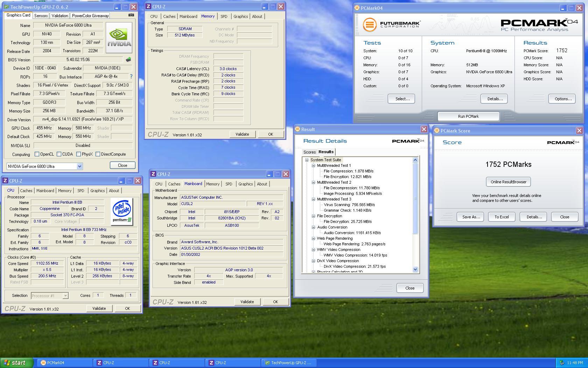
Task: Click File Compression: 1.878 MB/s result
Action: click(x=349, y=171)
